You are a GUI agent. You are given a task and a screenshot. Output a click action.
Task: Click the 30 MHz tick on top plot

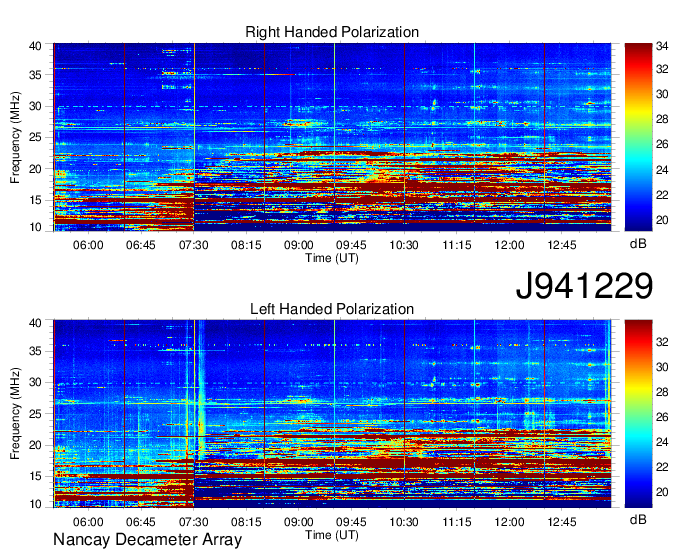(35, 106)
